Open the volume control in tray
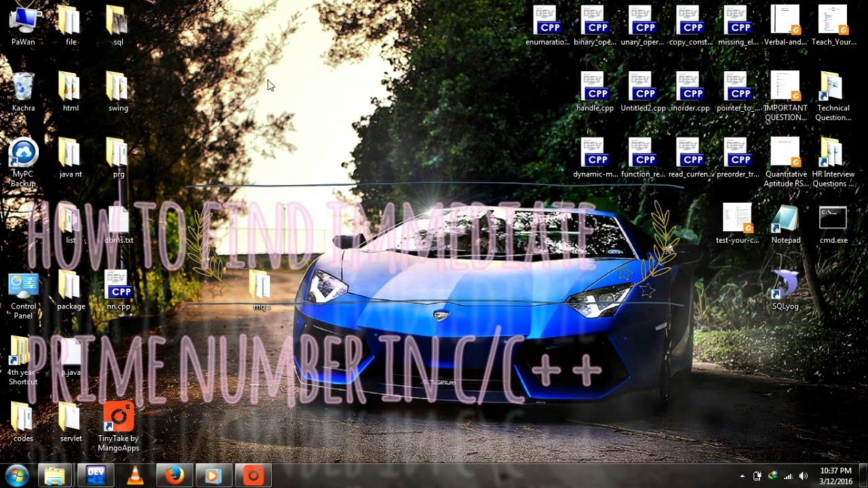Viewport: 868px width, 488px height. (x=803, y=476)
